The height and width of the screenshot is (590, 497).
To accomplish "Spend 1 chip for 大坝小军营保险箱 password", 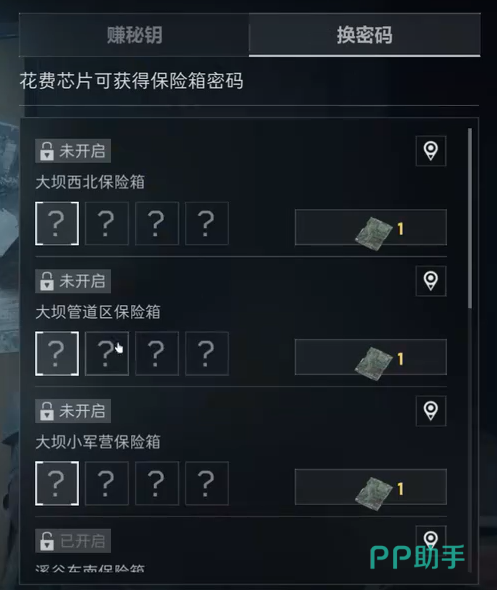I will tap(371, 487).
